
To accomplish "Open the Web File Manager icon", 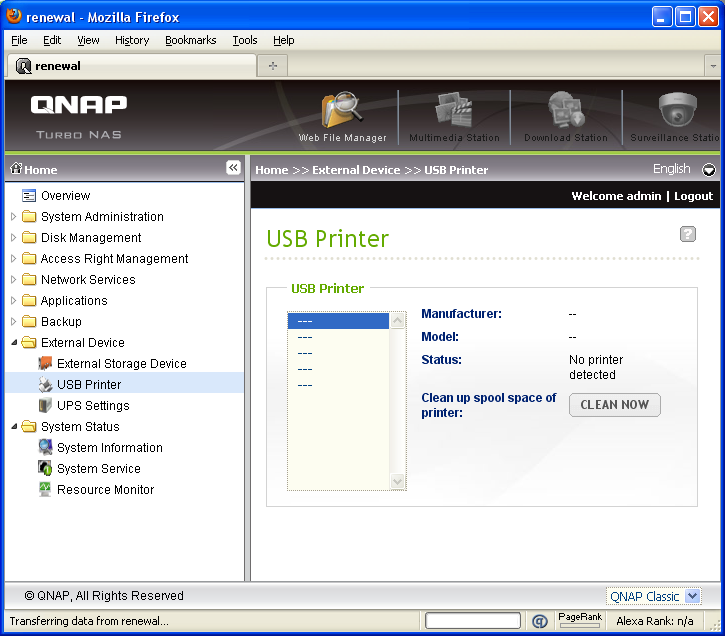I will click(342, 110).
